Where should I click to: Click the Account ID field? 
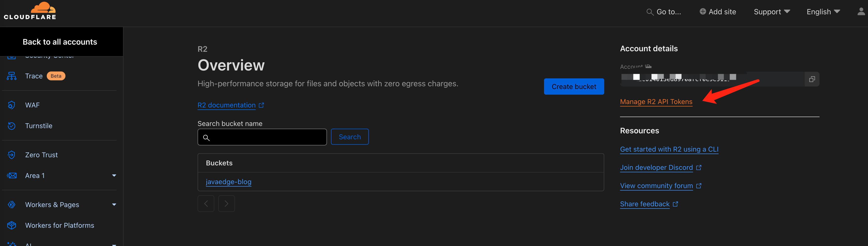pos(713,79)
